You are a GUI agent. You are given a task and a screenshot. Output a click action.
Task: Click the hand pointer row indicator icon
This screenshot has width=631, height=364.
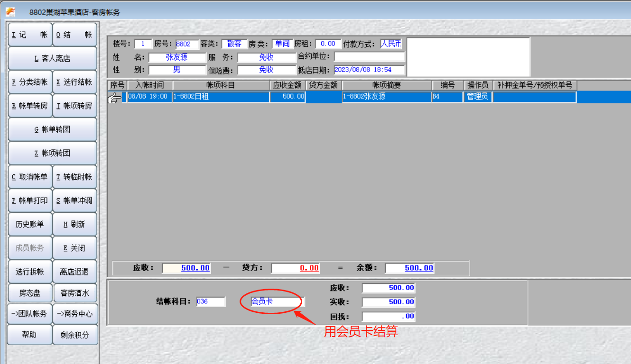coord(114,98)
